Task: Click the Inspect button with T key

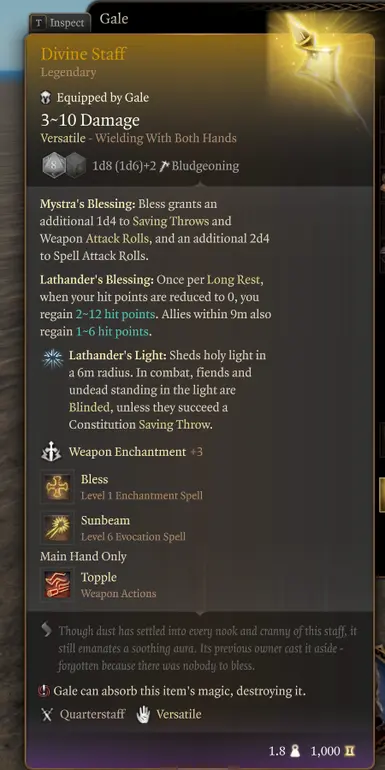Action: [x=59, y=23]
